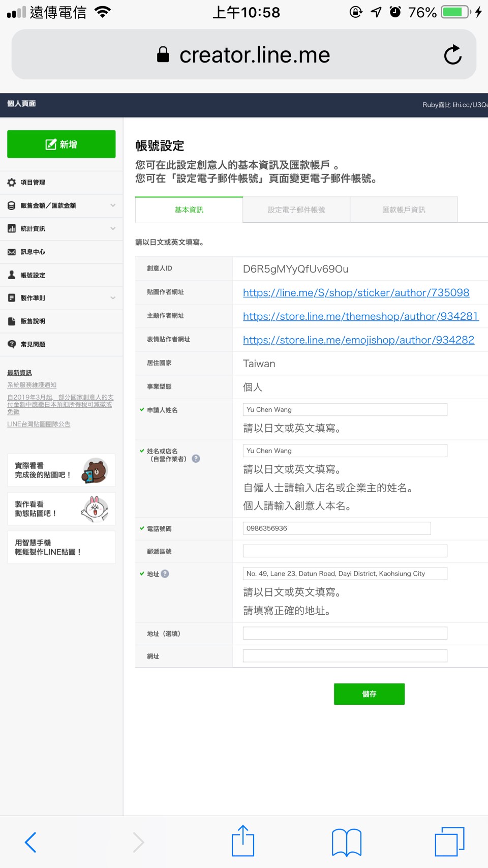
Task: Open Safari tabs overview icon
Action: pyautogui.click(x=449, y=842)
